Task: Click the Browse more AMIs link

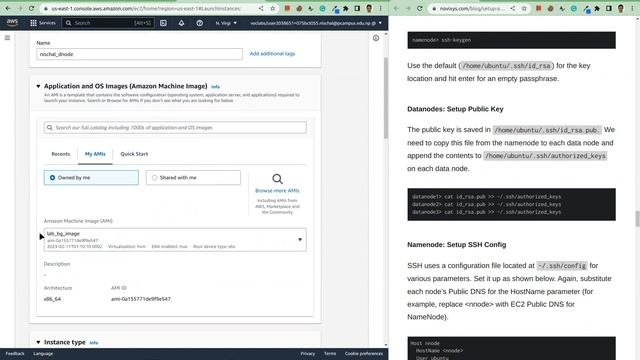Action: (x=277, y=191)
